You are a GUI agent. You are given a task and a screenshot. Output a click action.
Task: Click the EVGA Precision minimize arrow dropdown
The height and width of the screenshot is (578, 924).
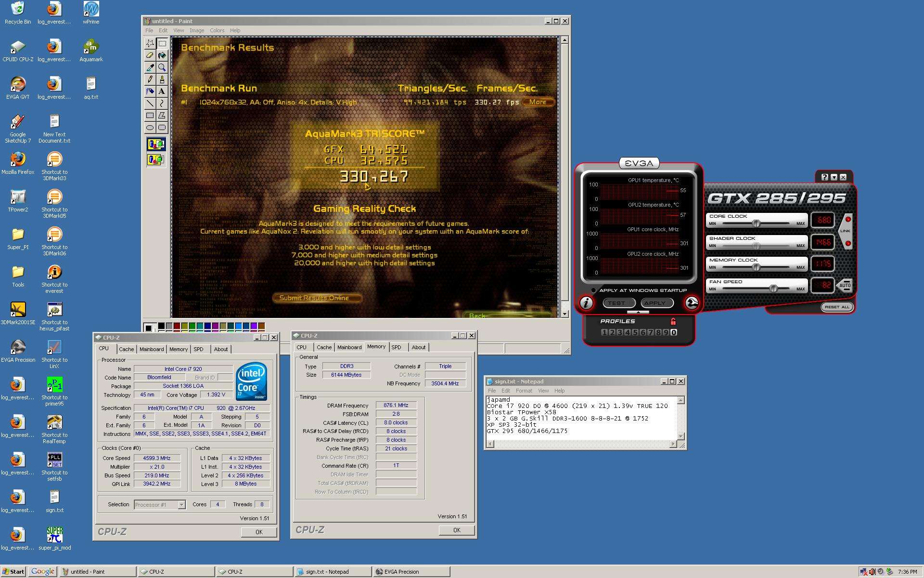pos(834,177)
